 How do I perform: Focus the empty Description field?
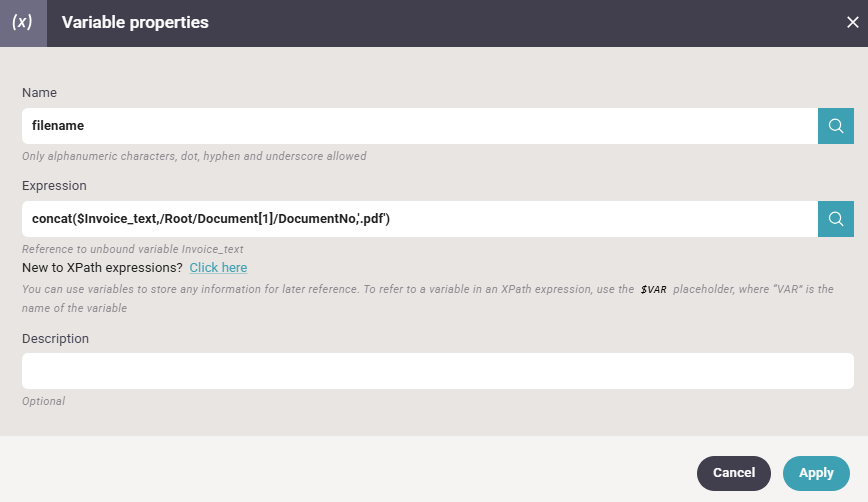(438, 371)
